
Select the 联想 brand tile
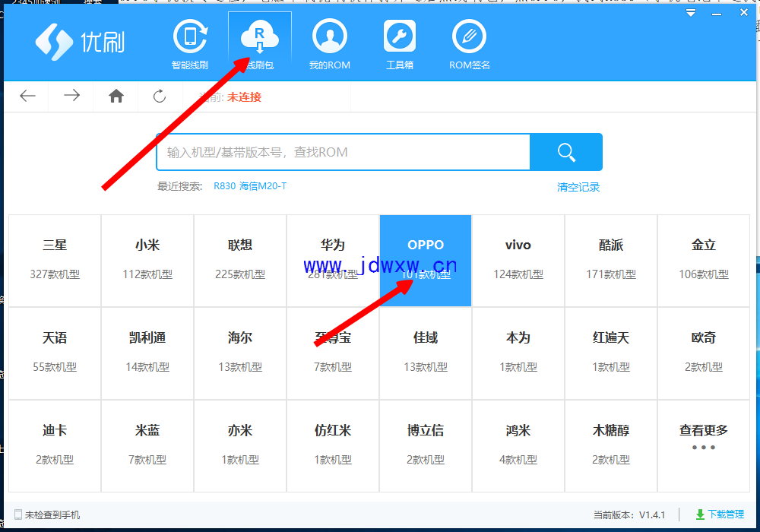[x=240, y=261]
